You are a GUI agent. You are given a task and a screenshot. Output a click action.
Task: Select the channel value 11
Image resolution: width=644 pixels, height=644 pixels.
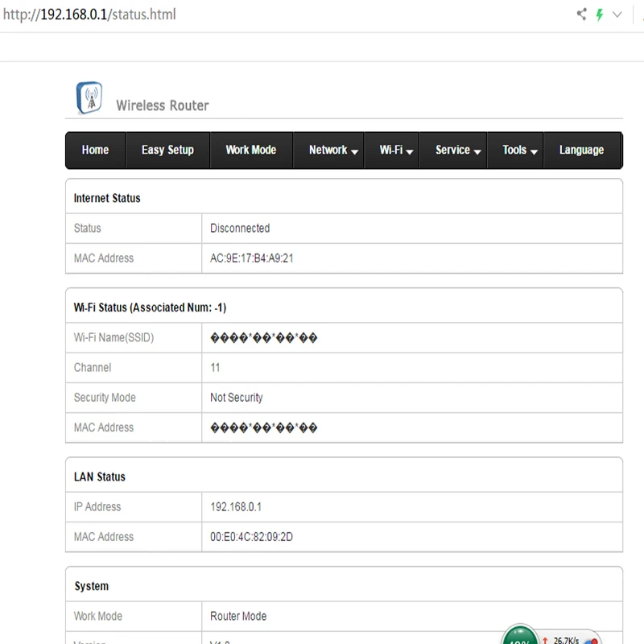tap(215, 368)
